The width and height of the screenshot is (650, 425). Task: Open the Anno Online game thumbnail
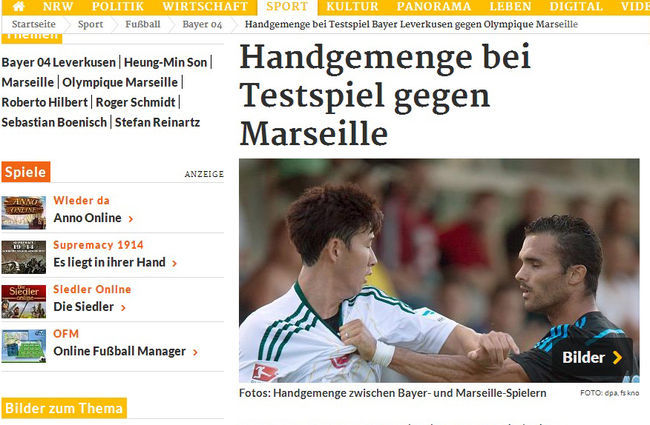(x=24, y=213)
